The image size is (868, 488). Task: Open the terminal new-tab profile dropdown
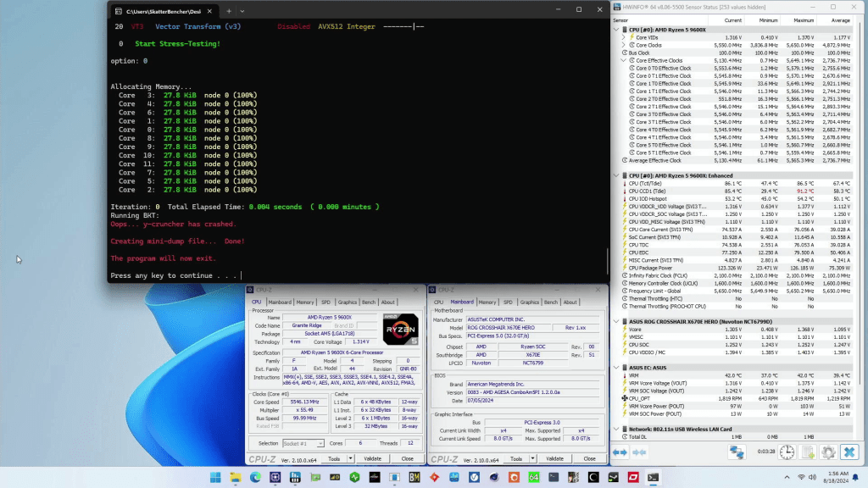242,11
